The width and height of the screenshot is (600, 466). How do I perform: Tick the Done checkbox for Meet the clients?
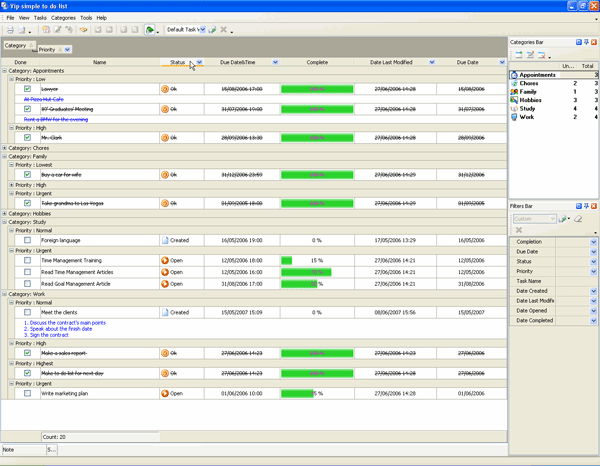point(28,312)
